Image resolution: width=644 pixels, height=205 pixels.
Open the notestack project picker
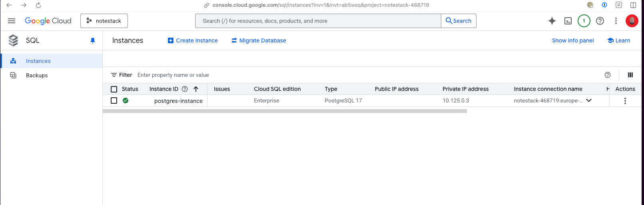[x=104, y=21]
